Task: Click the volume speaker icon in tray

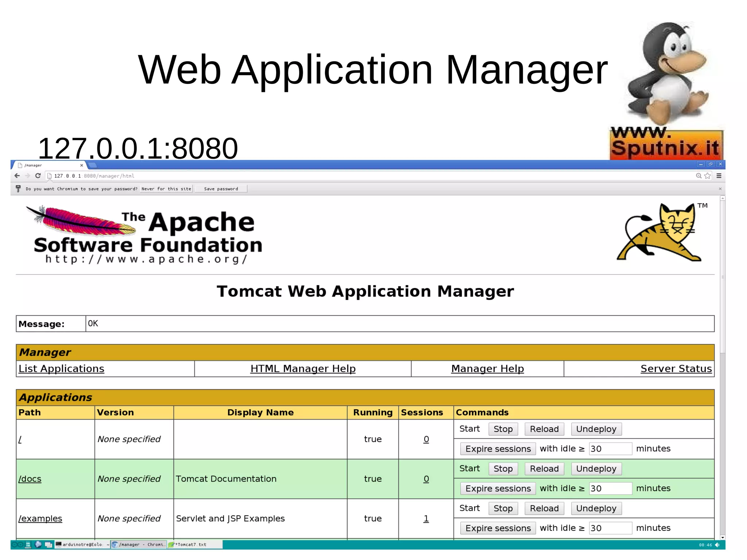Action: pyautogui.click(x=717, y=545)
